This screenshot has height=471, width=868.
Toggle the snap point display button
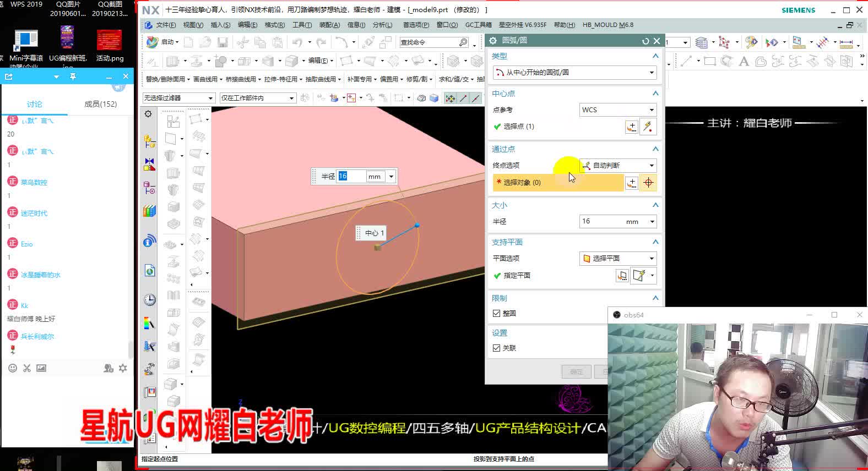click(x=451, y=98)
